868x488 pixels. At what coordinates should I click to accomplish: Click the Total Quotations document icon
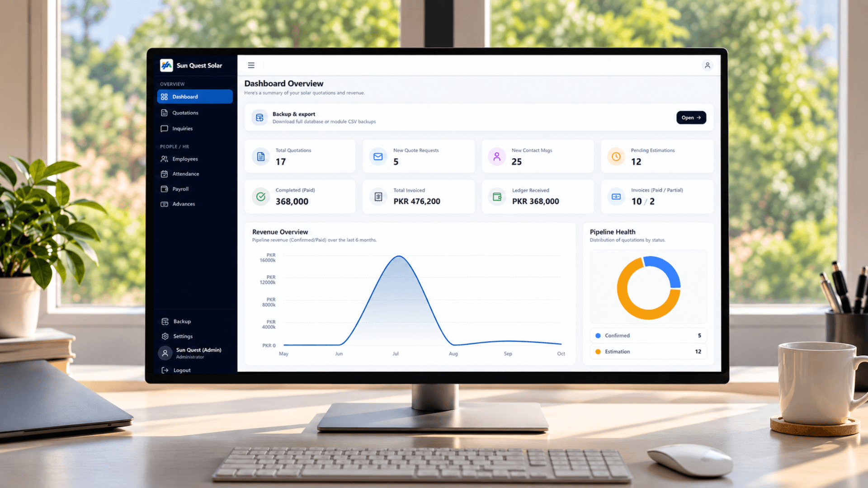261,156
